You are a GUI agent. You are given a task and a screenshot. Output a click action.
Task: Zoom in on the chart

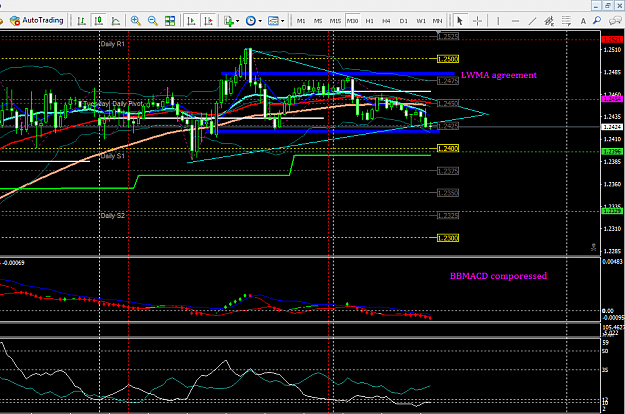tap(136, 21)
